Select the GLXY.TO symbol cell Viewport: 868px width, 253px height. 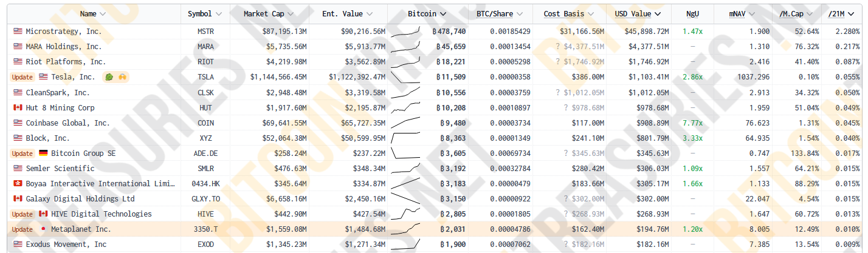[x=205, y=198]
